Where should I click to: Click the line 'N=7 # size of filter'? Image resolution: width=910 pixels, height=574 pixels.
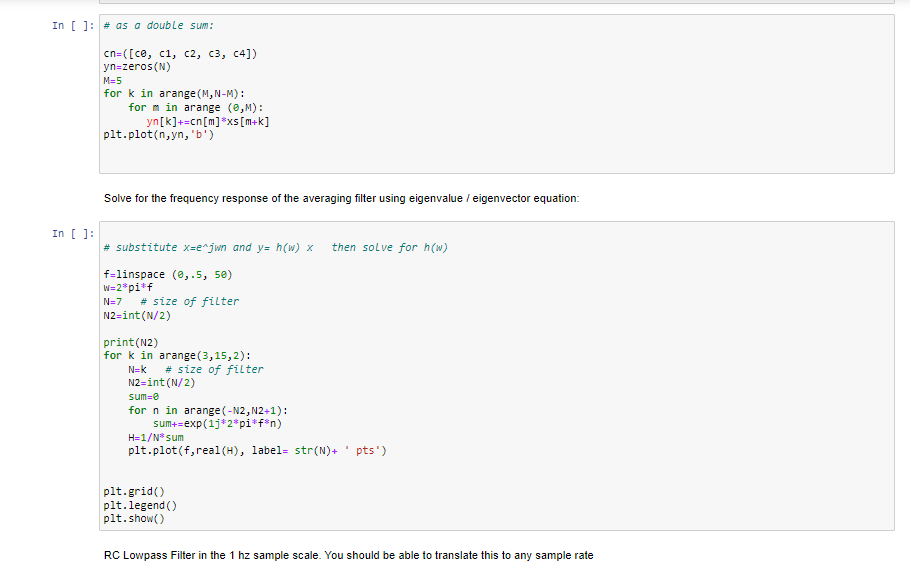tap(171, 302)
